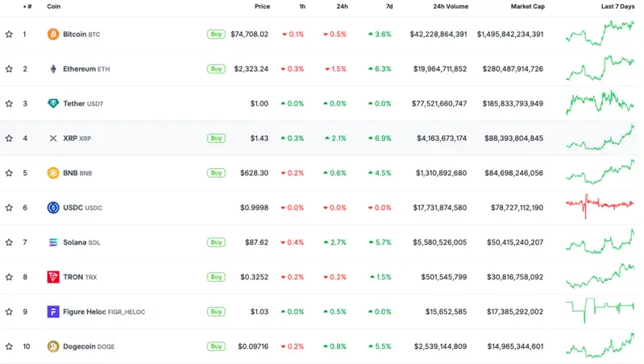Sort by the Market Cap column
The width and height of the screenshot is (644, 364).
coord(528,6)
